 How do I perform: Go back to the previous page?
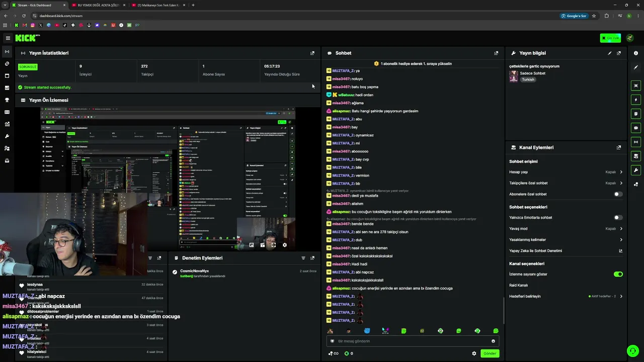coord(6,16)
